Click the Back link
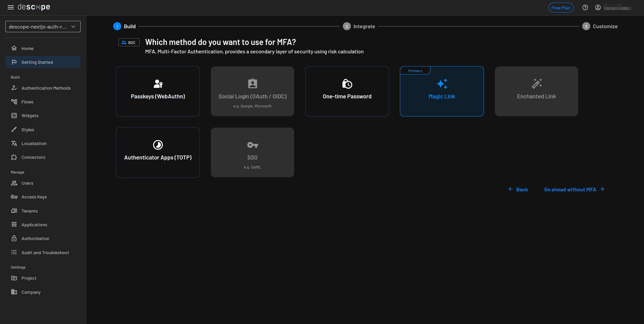The image size is (644, 324). (518, 190)
